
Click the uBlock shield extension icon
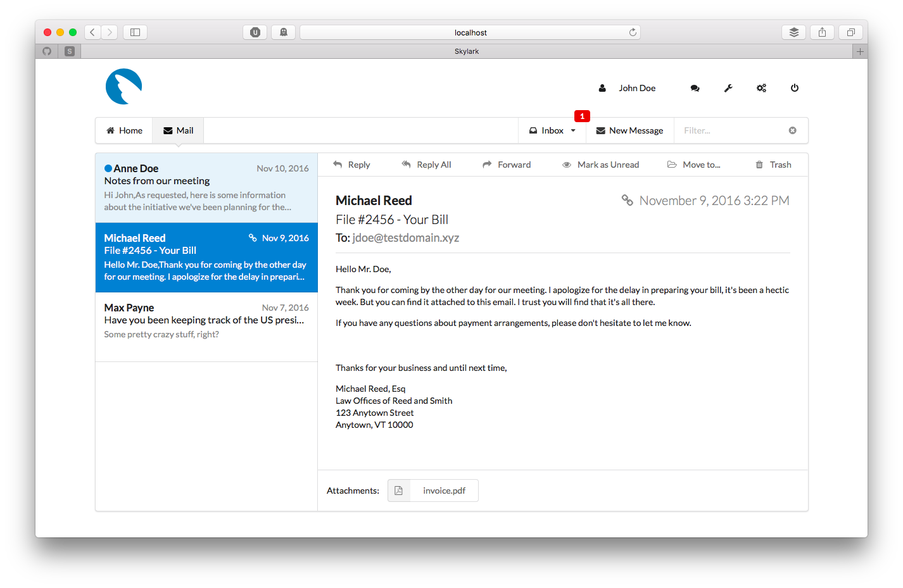[255, 32]
